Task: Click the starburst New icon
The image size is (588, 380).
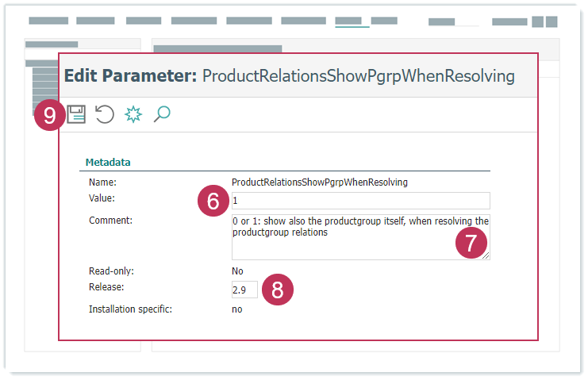Action: [133, 115]
